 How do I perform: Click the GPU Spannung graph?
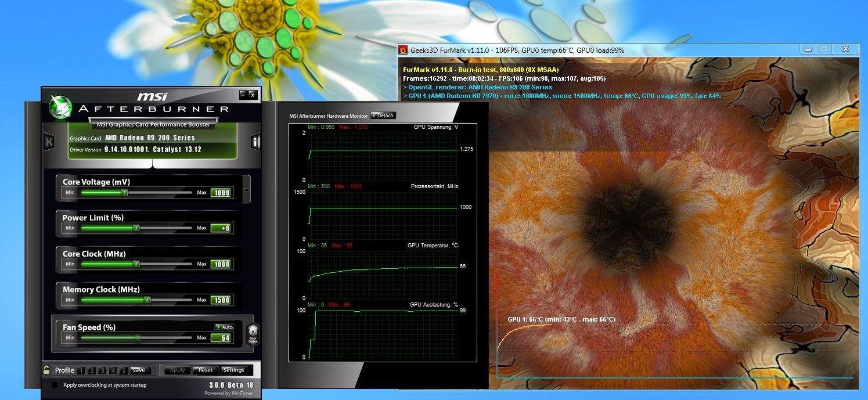point(383,156)
